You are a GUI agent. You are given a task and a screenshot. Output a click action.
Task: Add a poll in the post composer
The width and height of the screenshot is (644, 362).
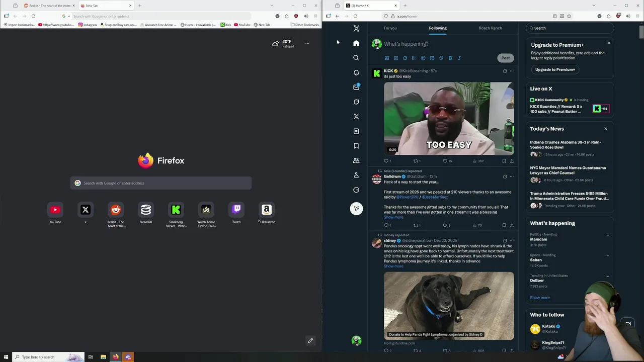click(414, 58)
